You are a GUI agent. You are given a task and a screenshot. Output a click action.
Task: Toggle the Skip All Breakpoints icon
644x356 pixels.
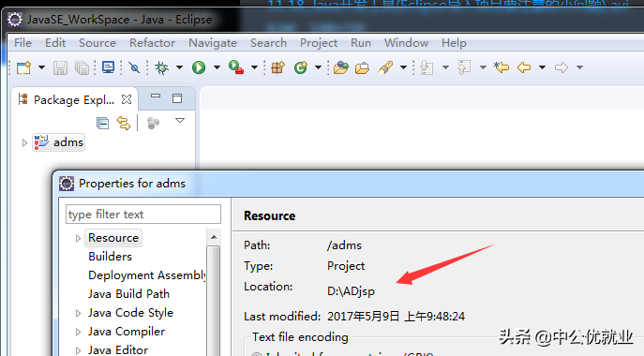click(x=134, y=67)
